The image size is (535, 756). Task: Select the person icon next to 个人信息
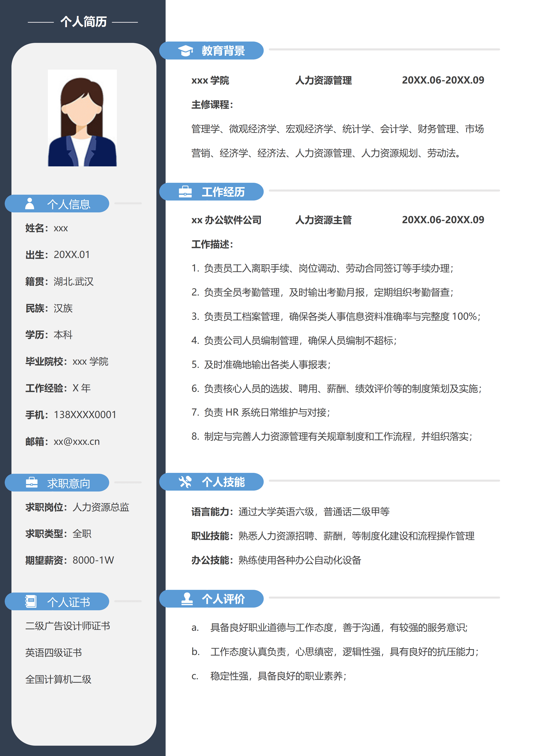[30, 203]
